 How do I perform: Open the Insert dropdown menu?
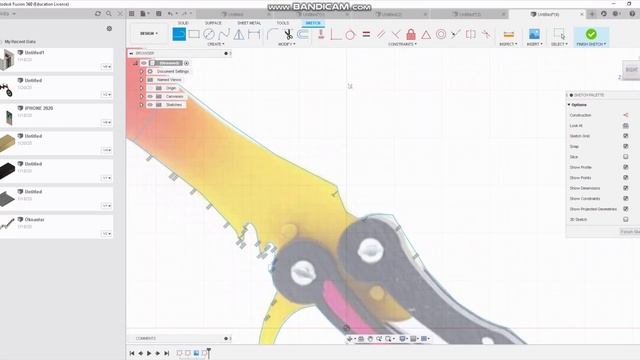pos(534,44)
